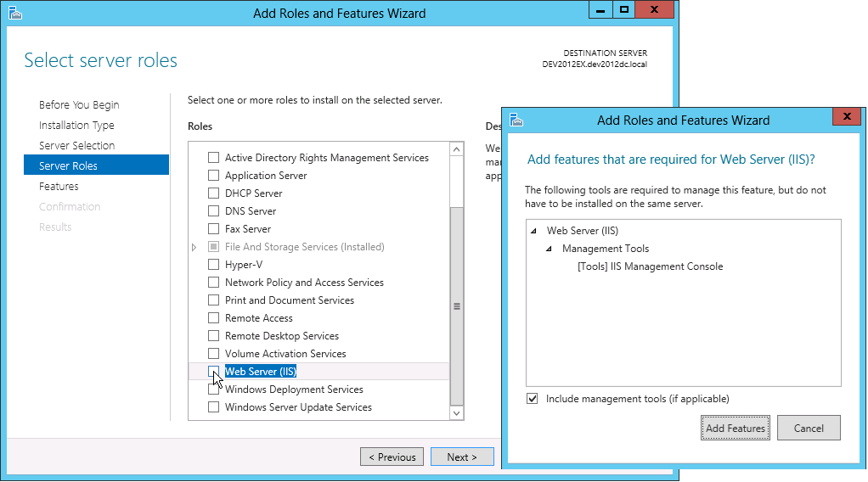Open the Installation Type step
Screen dimensions: 868x482
[x=76, y=126]
